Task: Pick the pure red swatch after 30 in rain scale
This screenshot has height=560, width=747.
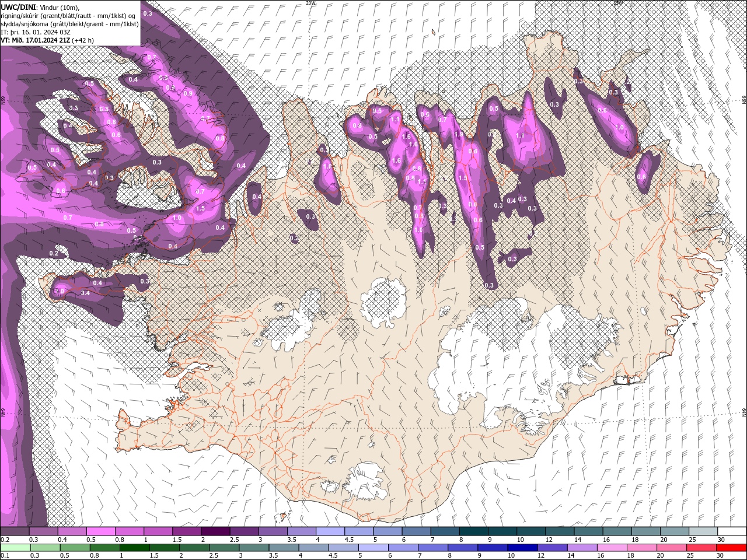Action: (x=732, y=548)
